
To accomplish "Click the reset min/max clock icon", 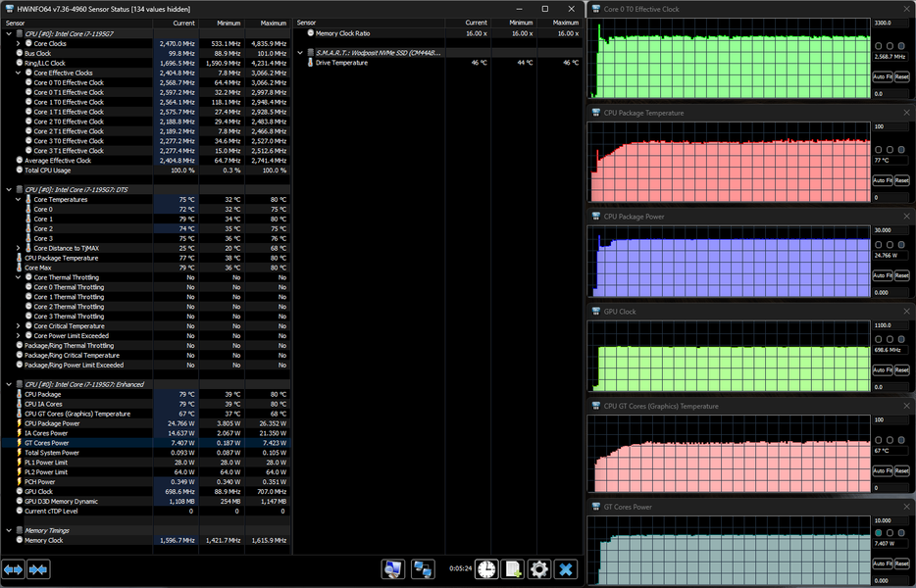I will click(485, 568).
